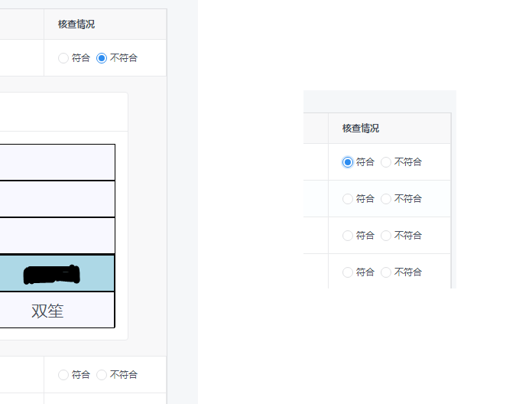Click the second empty black-bordered cell

pyautogui.click(x=57, y=199)
